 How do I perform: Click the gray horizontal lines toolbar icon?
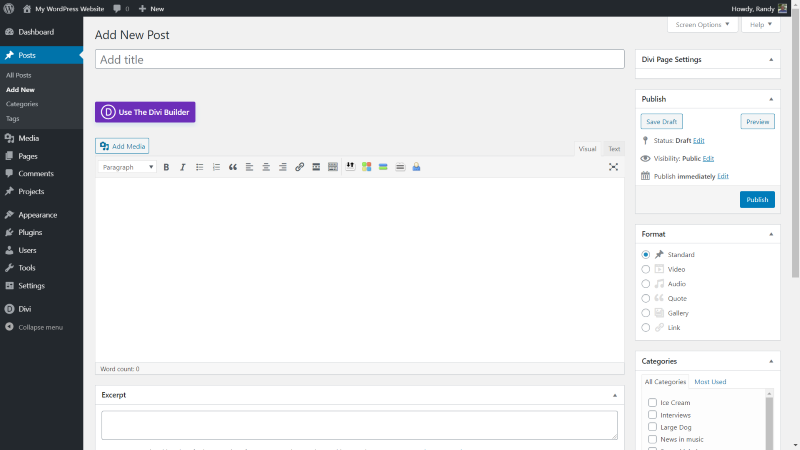[x=400, y=167]
